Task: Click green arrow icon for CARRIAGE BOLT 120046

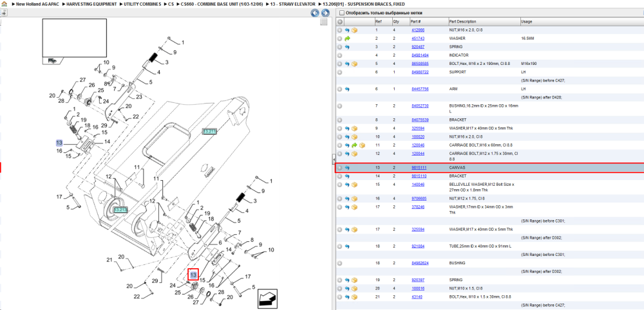Action: [x=354, y=145]
